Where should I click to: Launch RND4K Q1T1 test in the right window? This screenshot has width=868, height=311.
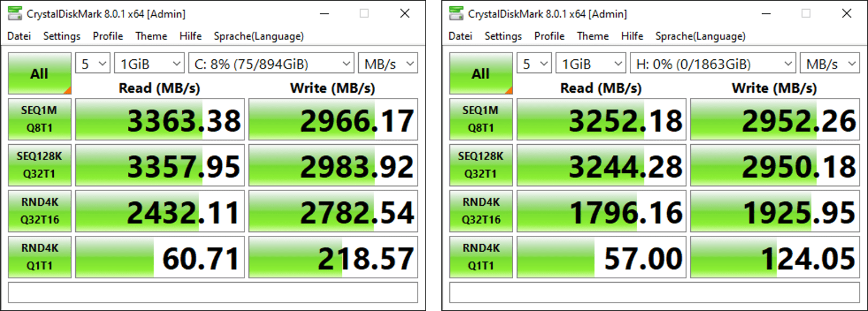tap(481, 257)
